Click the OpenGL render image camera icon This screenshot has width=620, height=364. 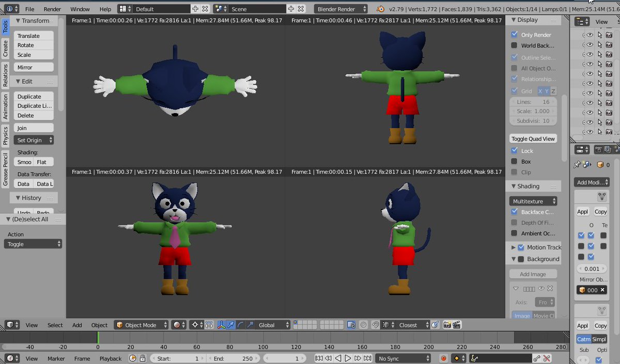446,325
